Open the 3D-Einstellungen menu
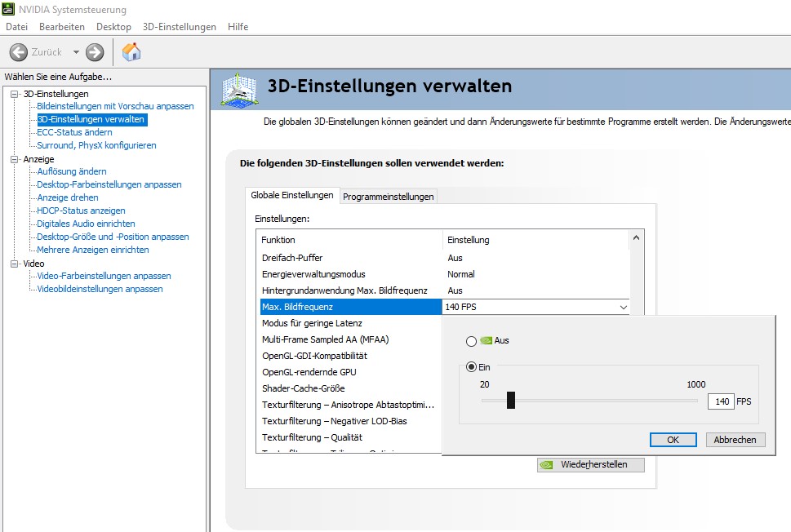Screen dimensions: 791x532 179,27
